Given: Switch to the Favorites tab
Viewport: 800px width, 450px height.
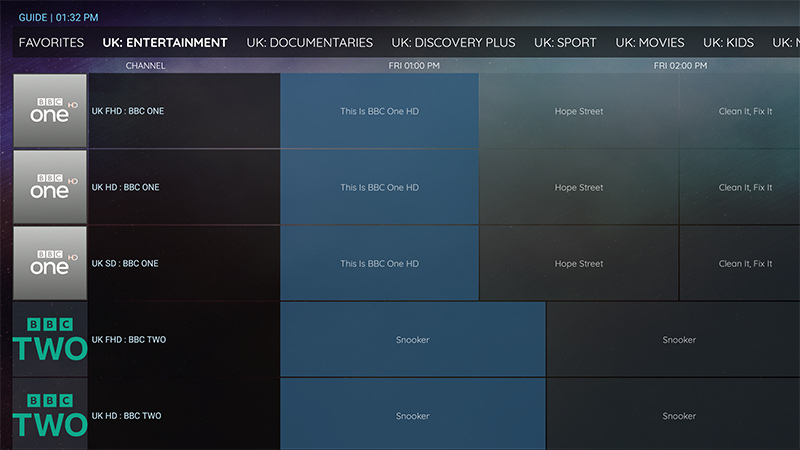Looking at the screenshot, I should [x=51, y=43].
